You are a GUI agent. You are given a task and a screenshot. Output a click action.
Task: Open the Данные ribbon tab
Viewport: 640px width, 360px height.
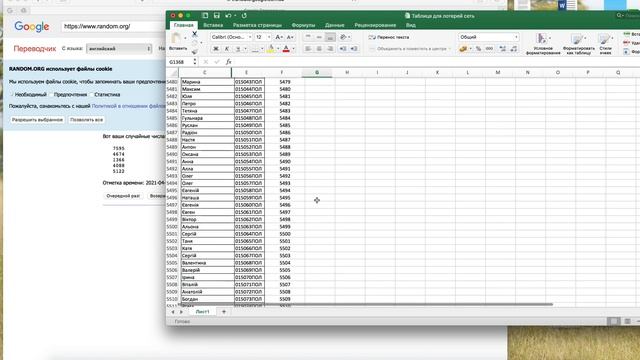(x=335, y=25)
